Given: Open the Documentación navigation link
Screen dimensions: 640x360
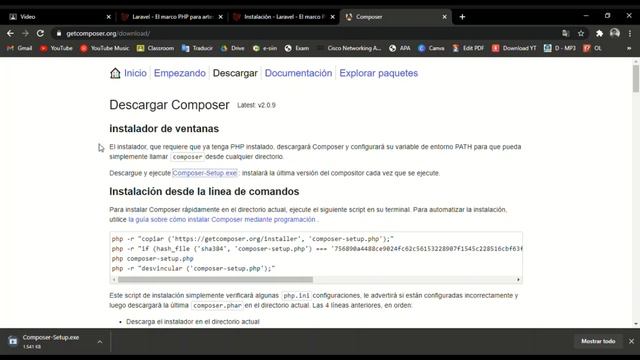Looking at the screenshot, I should [298, 73].
